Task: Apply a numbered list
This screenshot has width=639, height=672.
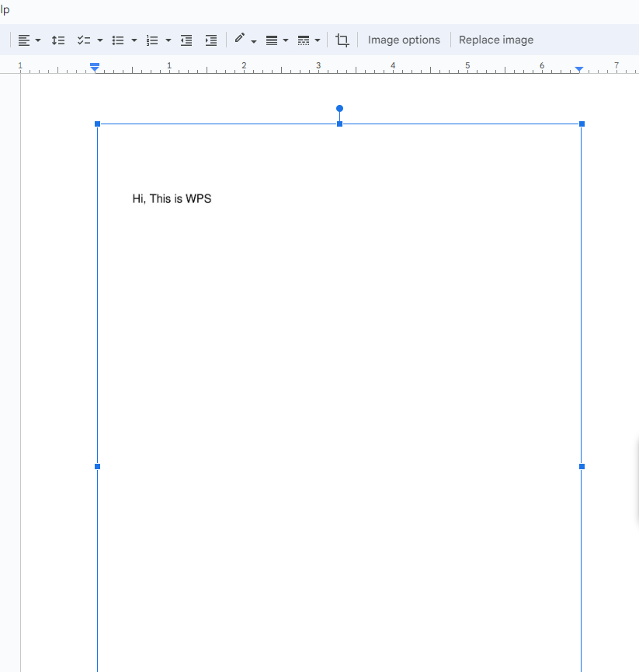Action: [152, 40]
